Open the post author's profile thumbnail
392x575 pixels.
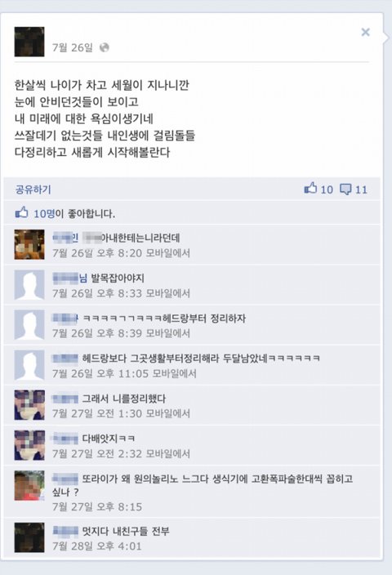pyautogui.click(x=29, y=42)
